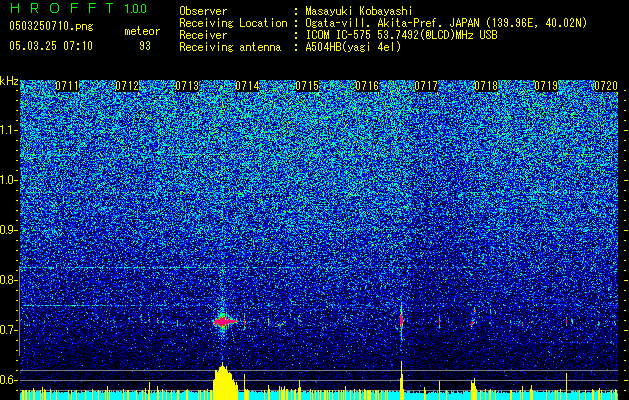Click the 0719 time marker
Image resolution: width=629 pixels, height=400 pixels.
click(546, 86)
